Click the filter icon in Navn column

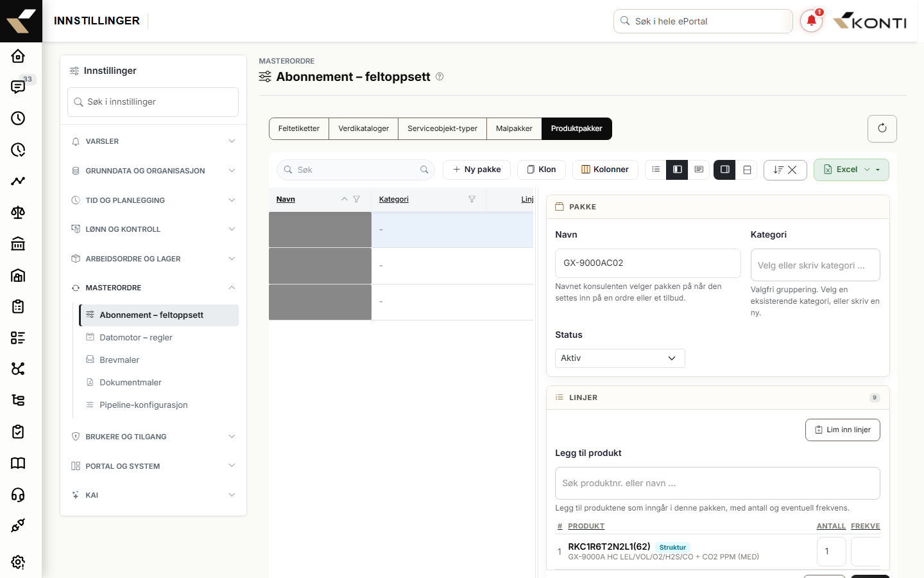[x=357, y=199]
